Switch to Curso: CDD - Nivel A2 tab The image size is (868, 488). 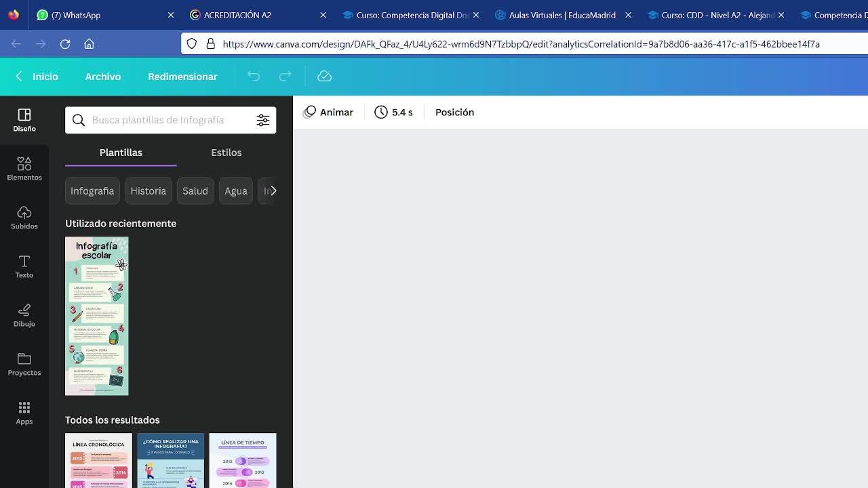point(715,15)
